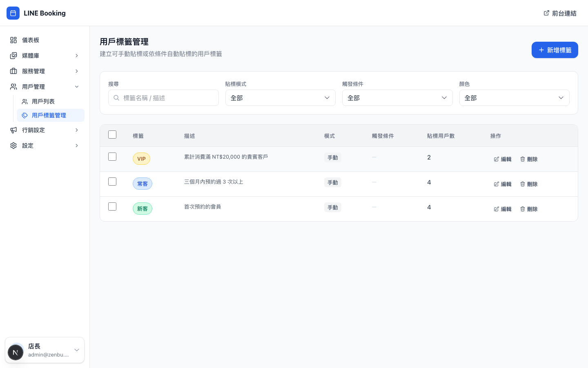
Task: Click the 標籤名稱 / 描述 search field
Action: [163, 98]
